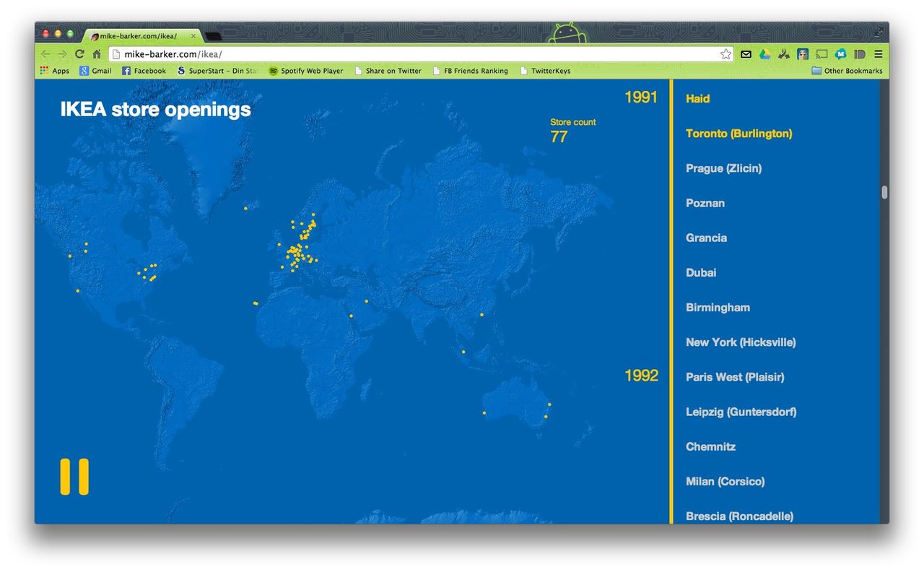Reload the current page
924x572 pixels.
(x=80, y=54)
